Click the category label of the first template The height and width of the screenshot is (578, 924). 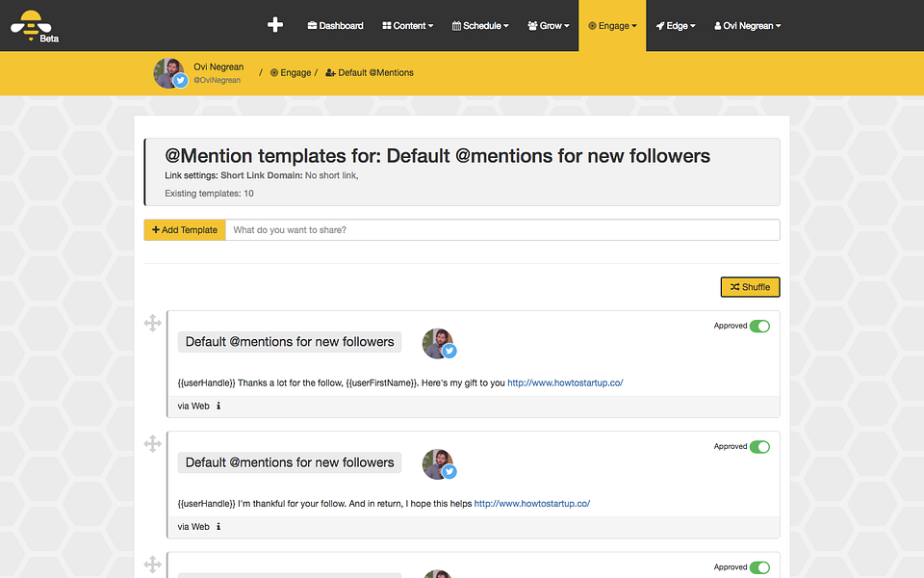(x=290, y=342)
